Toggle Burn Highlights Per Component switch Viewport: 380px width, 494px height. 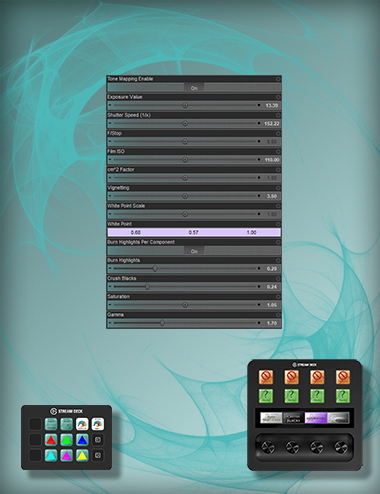coord(194,251)
